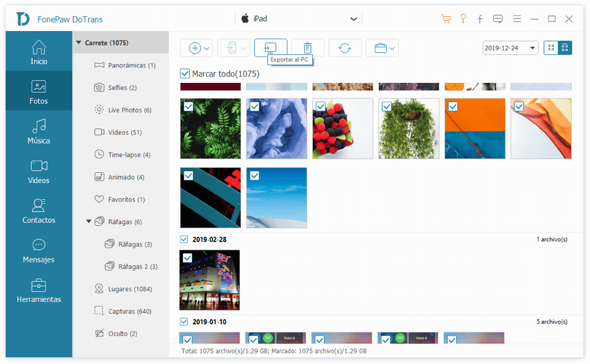Toggle the Marcar todo checkbox
The image size is (590, 364).
pyautogui.click(x=185, y=73)
